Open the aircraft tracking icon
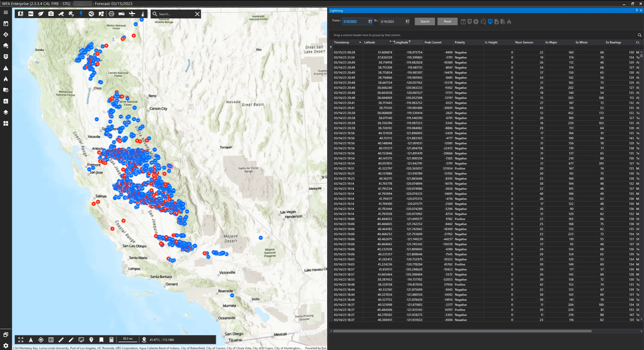 click(x=132, y=14)
